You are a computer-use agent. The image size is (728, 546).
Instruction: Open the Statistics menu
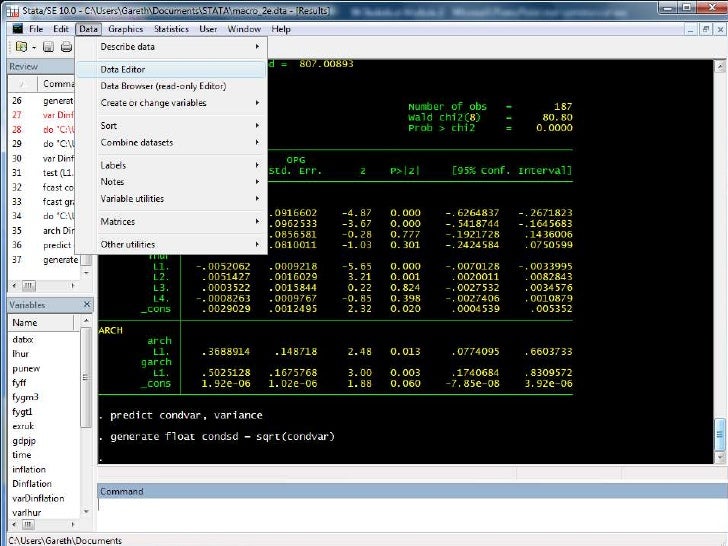click(x=171, y=29)
